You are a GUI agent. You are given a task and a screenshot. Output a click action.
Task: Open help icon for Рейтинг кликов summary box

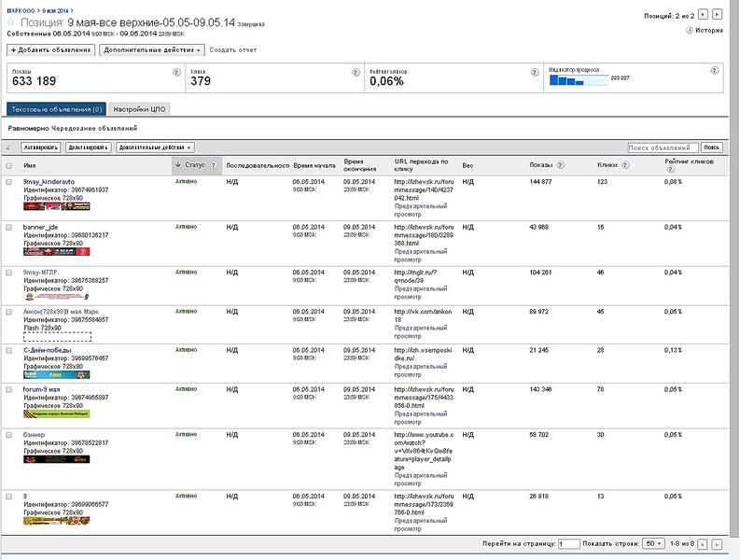535,72
